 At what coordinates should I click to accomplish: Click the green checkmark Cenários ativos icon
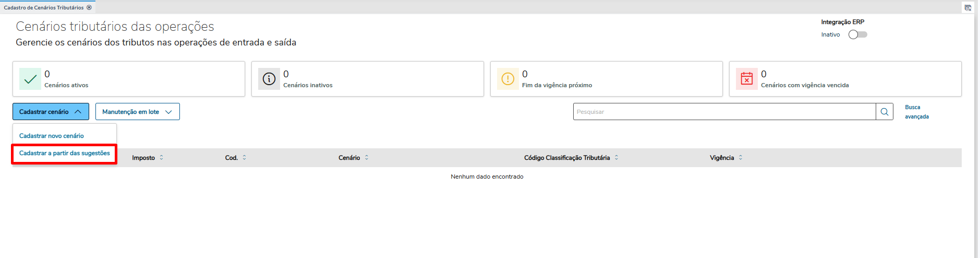click(x=30, y=79)
